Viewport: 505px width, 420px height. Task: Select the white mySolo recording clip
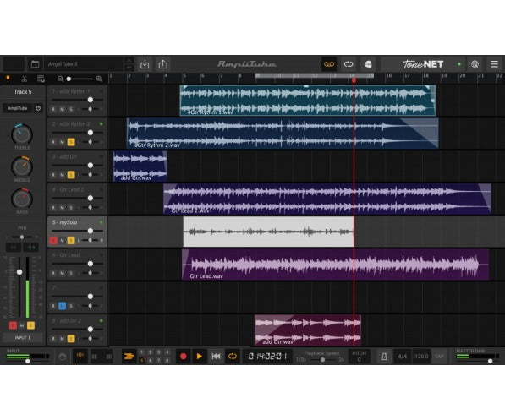pos(269,232)
